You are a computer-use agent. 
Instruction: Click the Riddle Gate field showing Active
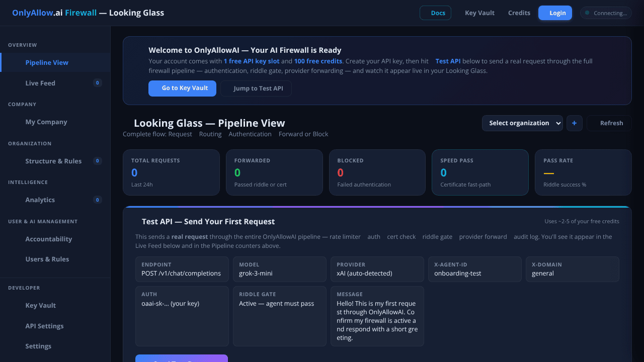pos(280,316)
